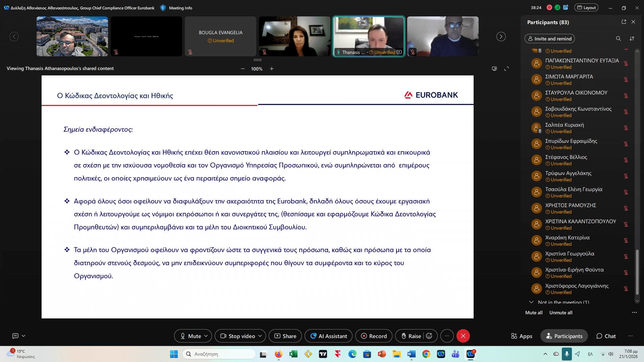
Task: Enter full screen for shared content
Action: coord(506,69)
